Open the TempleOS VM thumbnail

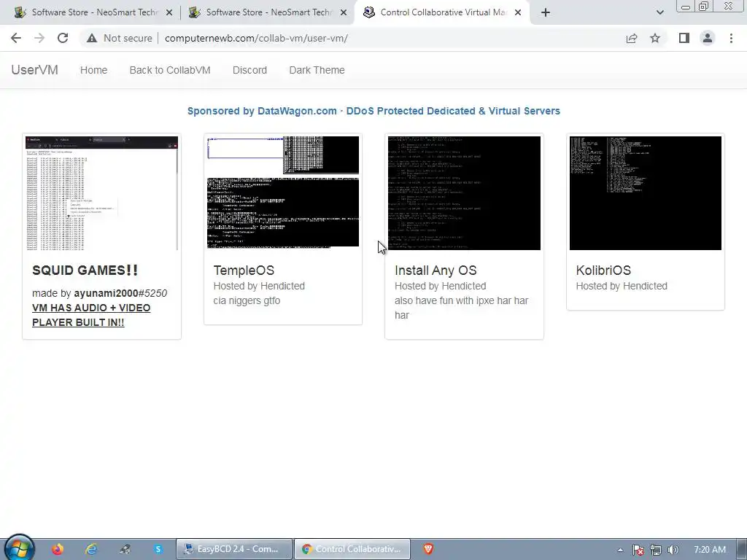point(283,192)
